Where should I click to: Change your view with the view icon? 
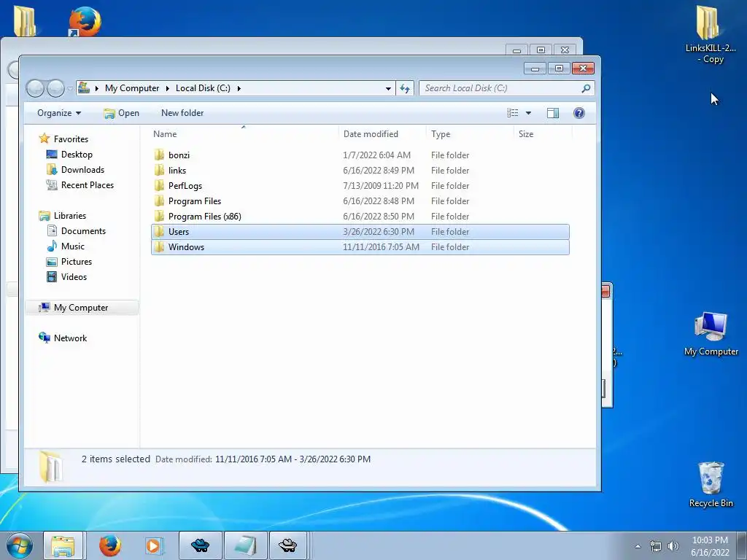(513, 113)
